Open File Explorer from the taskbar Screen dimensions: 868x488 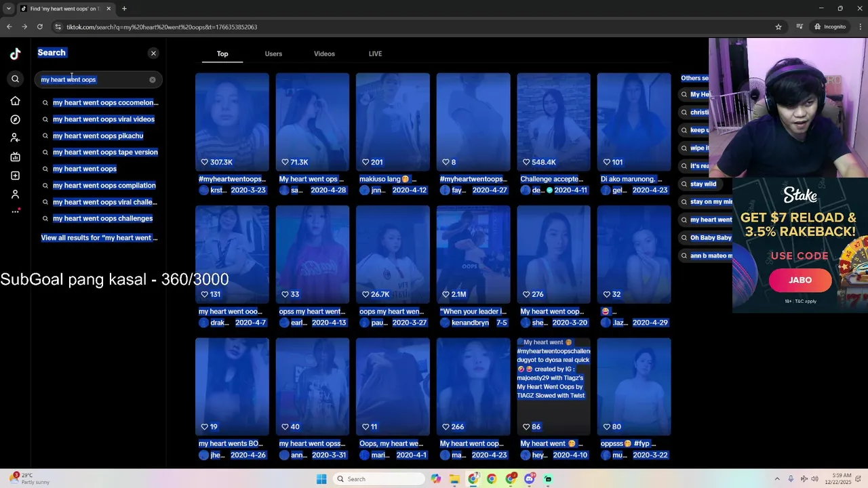454,479
